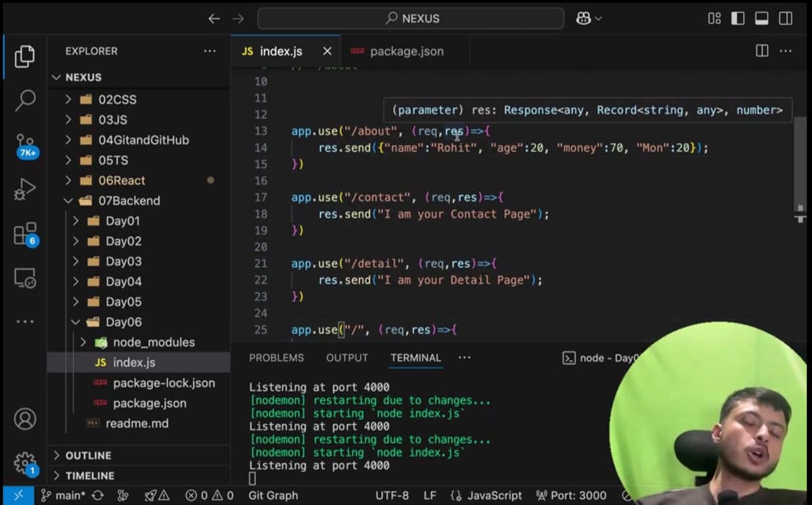Open the OUTPUT panel tab
The image size is (812, 505).
coord(347,358)
